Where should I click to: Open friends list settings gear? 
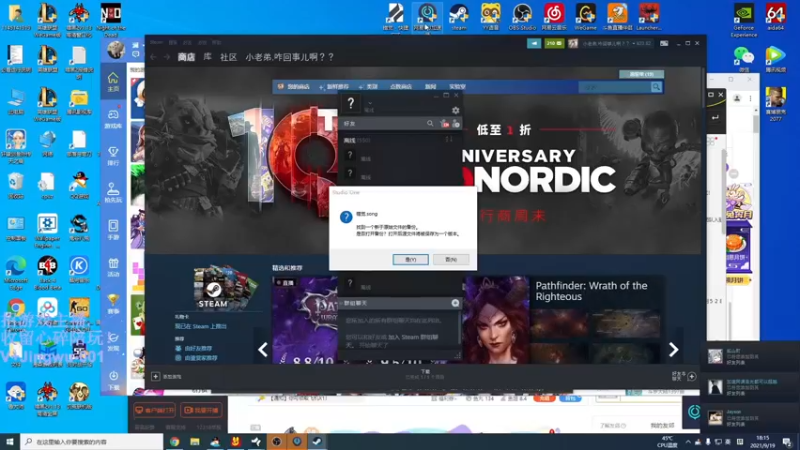[x=455, y=110]
